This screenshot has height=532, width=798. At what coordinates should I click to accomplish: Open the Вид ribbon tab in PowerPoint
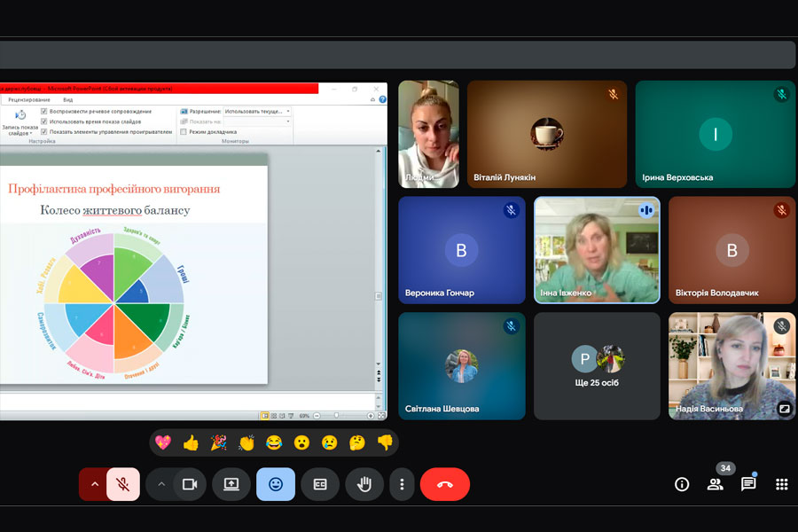(x=67, y=100)
